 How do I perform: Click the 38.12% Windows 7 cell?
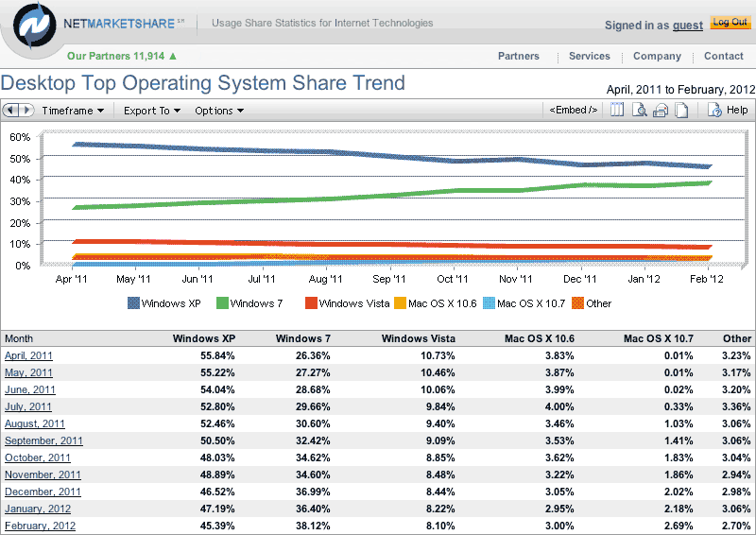click(313, 526)
